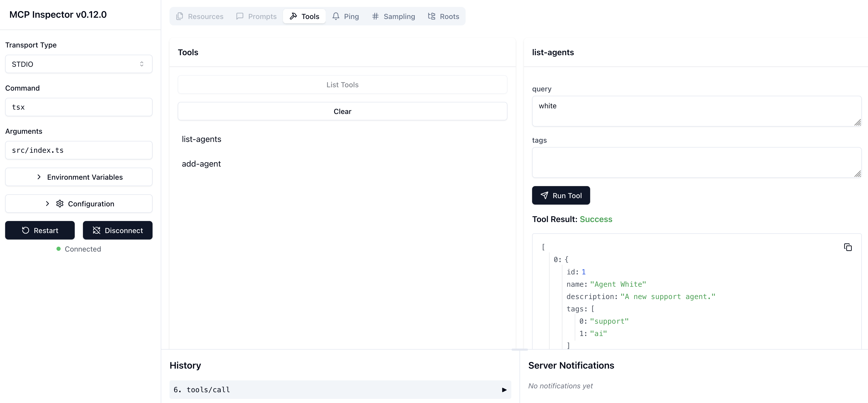Copy the tool result JSON with the copy icon

point(848,247)
